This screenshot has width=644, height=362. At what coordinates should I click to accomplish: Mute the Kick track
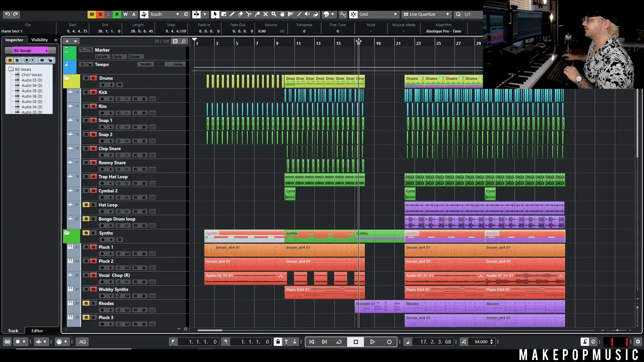coord(86,92)
